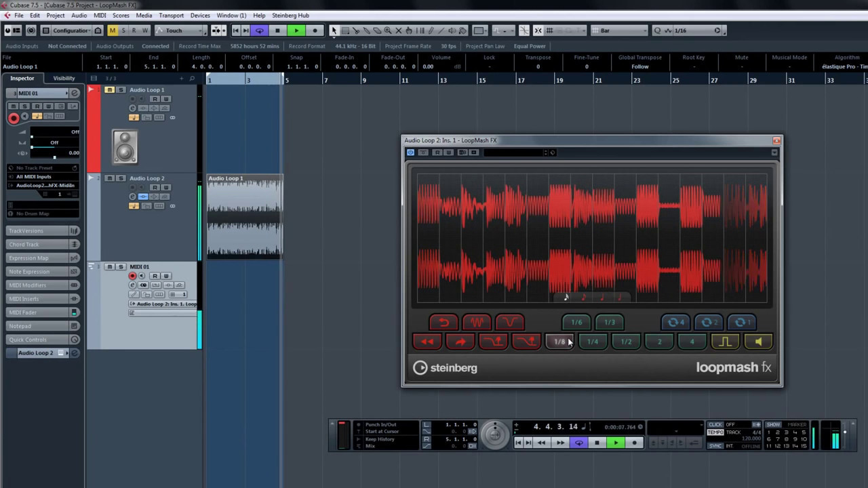This screenshot has width=868, height=488.
Task: Expand the MIDI Modifiers inspector section
Action: [43, 285]
